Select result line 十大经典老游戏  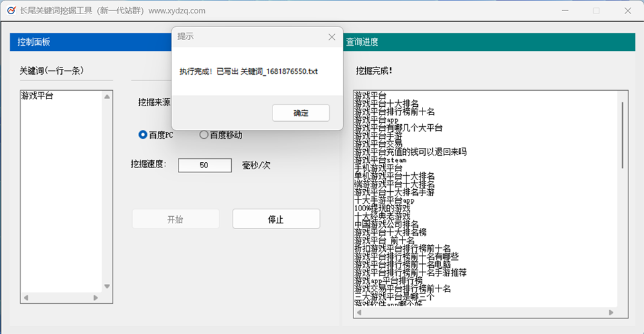click(382, 216)
